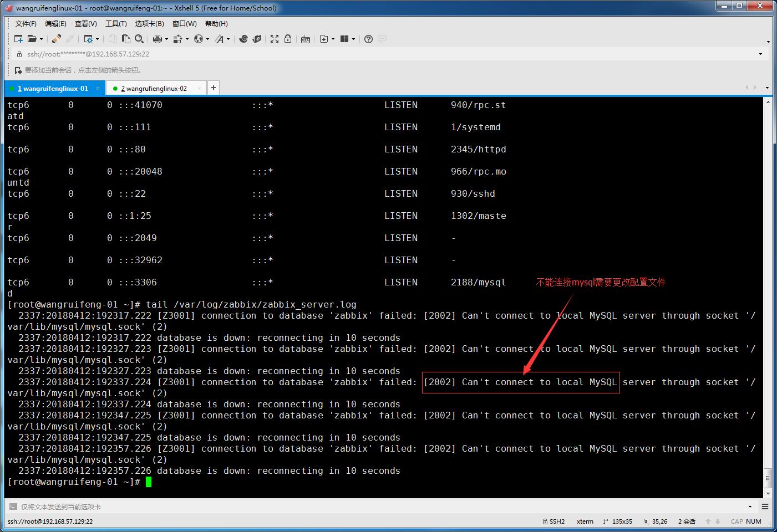Click the Find magnifier icon

pos(139,39)
